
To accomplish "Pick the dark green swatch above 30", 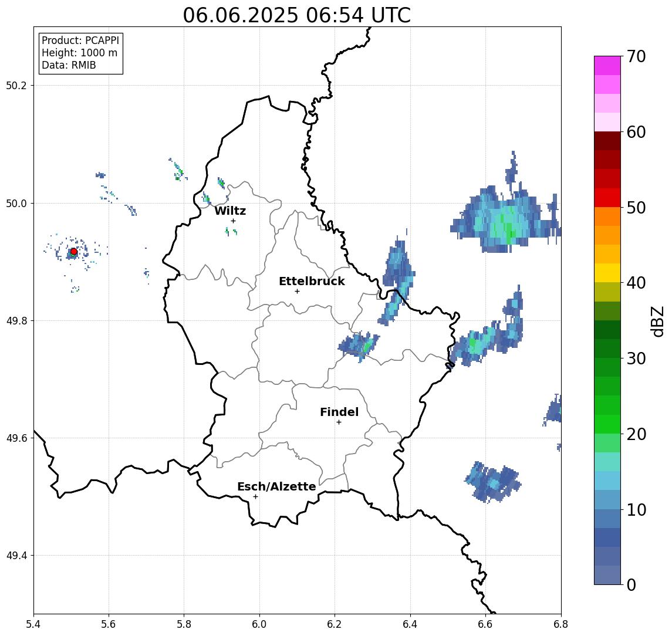I will (607, 349).
